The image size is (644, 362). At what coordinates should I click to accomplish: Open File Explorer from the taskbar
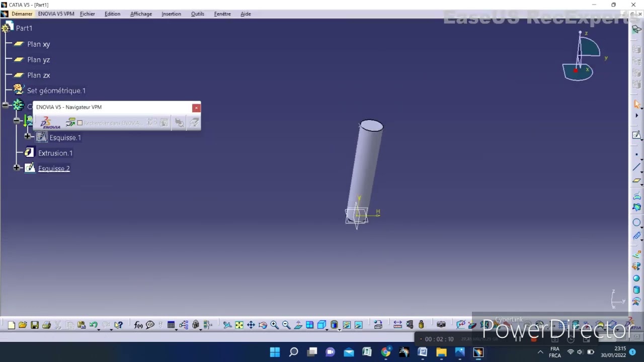coord(441,352)
